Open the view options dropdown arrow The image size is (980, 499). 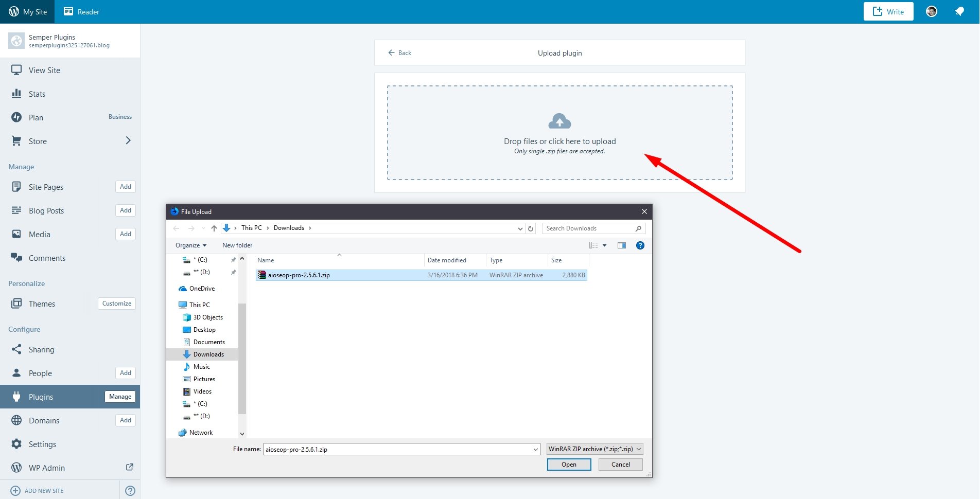pyautogui.click(x=604, y=245)
